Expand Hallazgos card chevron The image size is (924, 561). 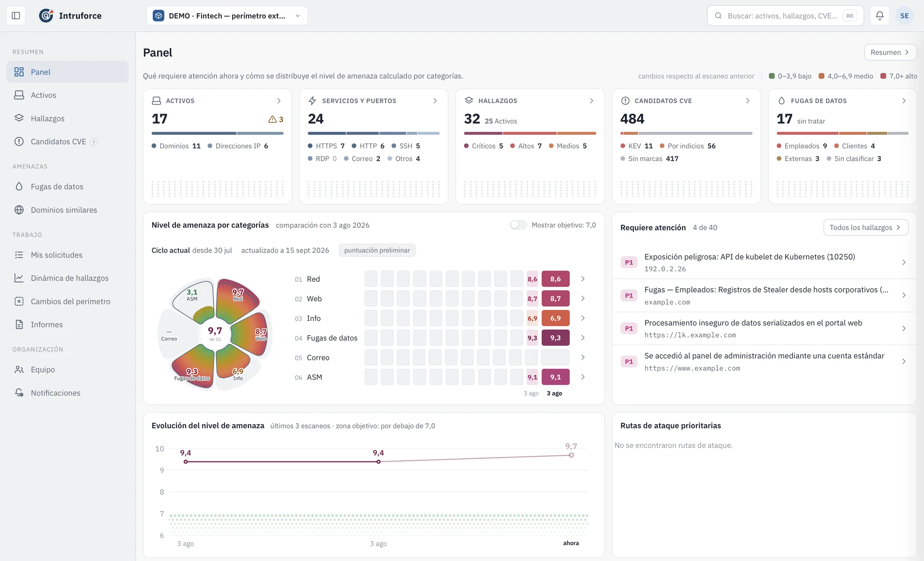(x=591, y=101)
